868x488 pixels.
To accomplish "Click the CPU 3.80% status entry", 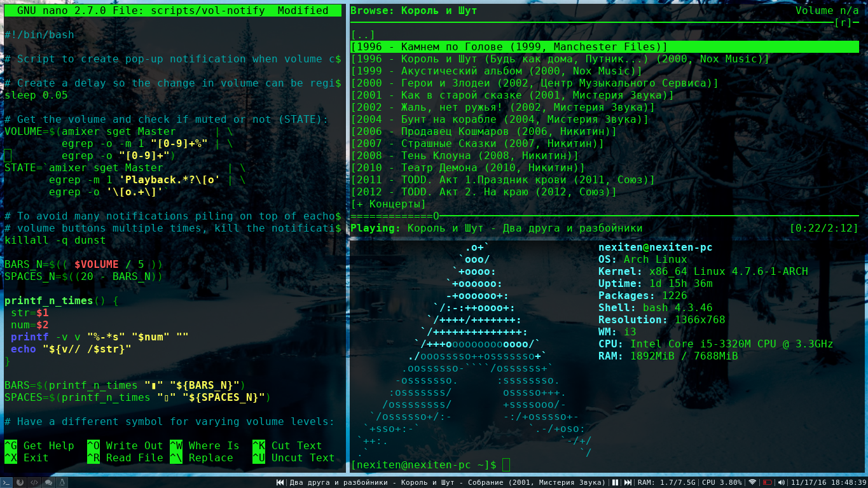I will [722, 482].
